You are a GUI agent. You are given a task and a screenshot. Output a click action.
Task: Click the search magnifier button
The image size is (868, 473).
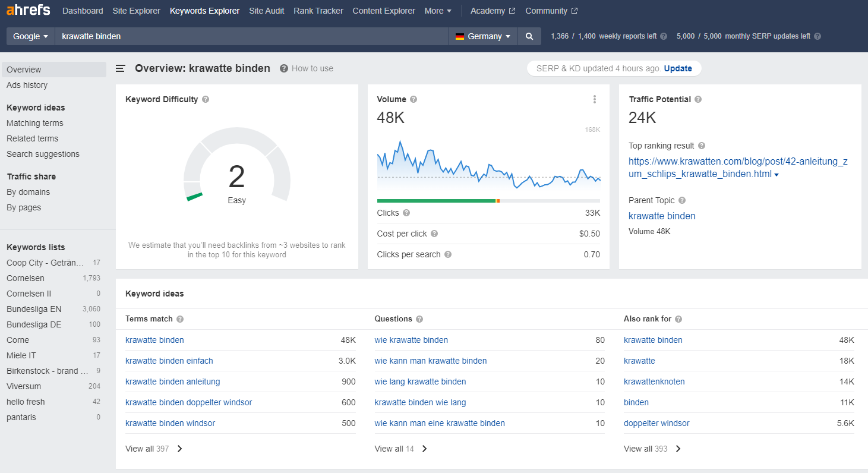point(529,36)
